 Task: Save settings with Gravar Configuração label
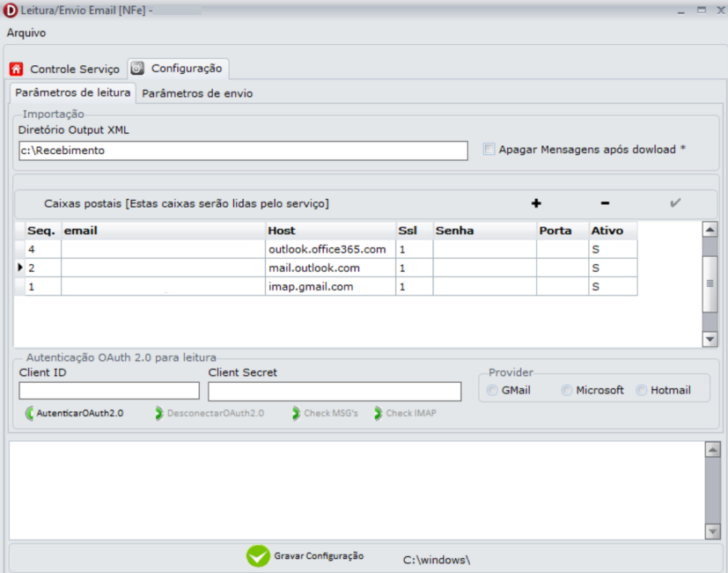(319, 555)
